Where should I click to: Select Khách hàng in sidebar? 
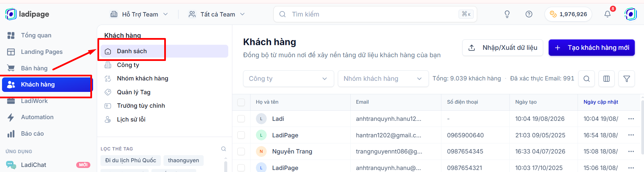click(x=47, y=84)
